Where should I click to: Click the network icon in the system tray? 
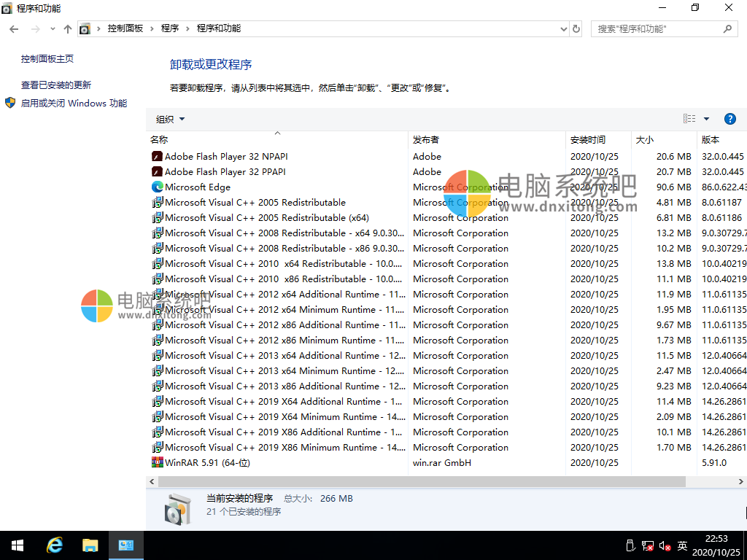pos(646,545)
